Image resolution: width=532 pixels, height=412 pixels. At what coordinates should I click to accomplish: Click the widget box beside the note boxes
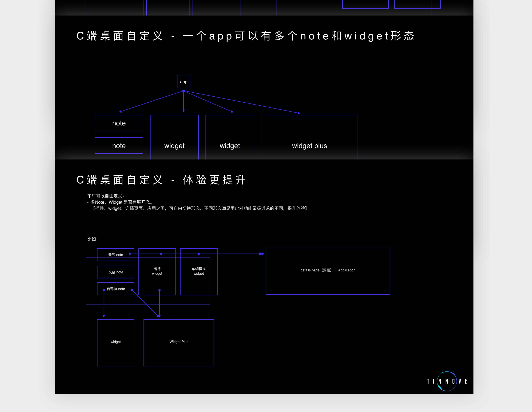(x=174, y=137)
